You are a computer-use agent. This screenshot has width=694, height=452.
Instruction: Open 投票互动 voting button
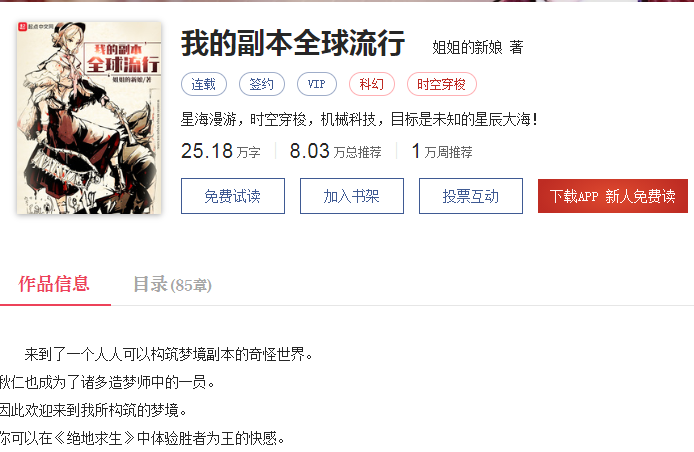pos(471,196)
